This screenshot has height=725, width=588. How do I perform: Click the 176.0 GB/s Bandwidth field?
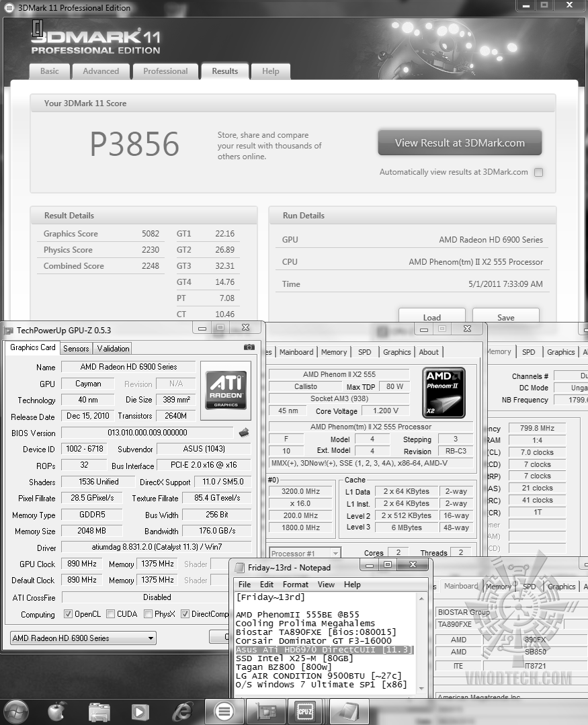point(217,531)
